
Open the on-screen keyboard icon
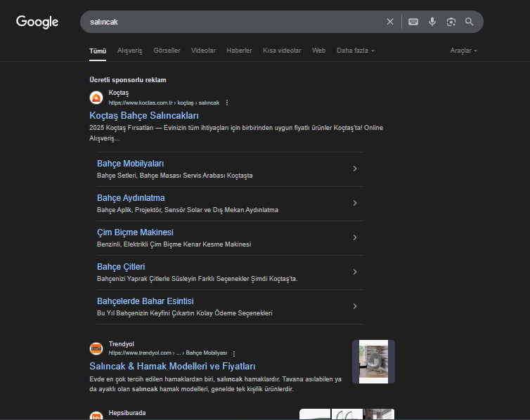pyautogui.click(x=413, y=22)
